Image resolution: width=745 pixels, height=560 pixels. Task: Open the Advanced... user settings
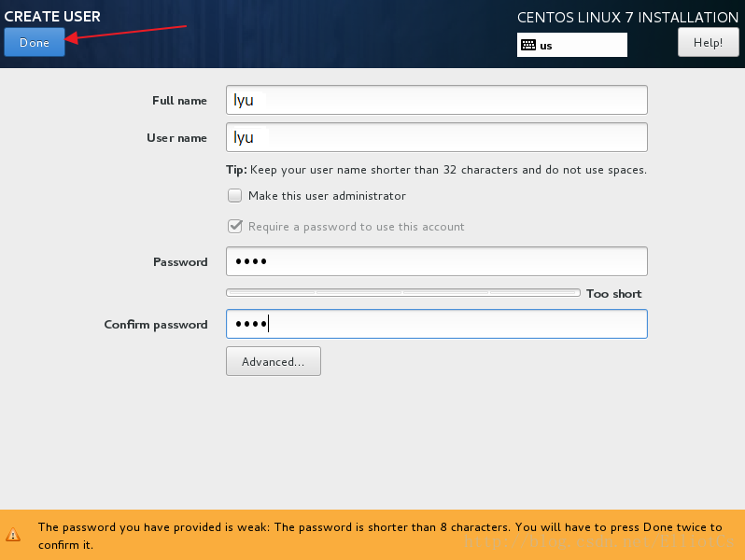274,361
